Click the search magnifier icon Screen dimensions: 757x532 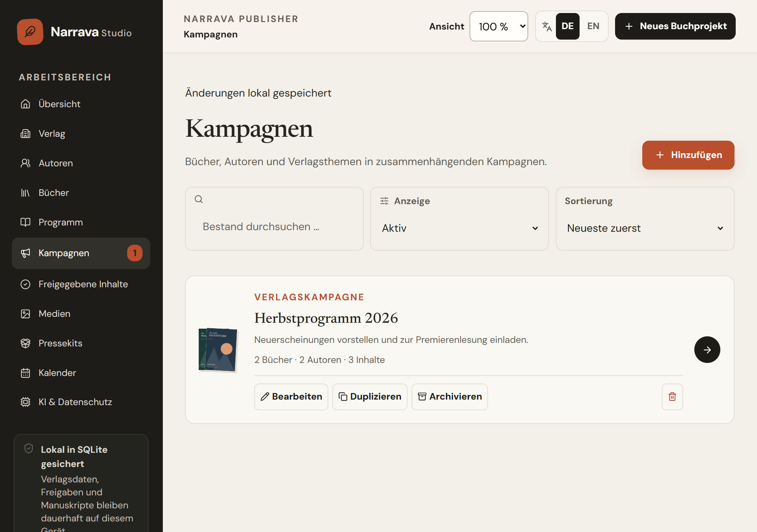coord(199,199)
